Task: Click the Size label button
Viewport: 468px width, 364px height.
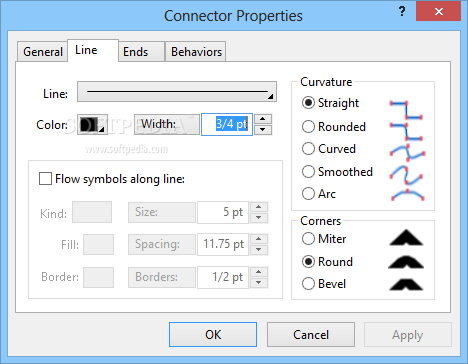Action: (x=162, y=212)
